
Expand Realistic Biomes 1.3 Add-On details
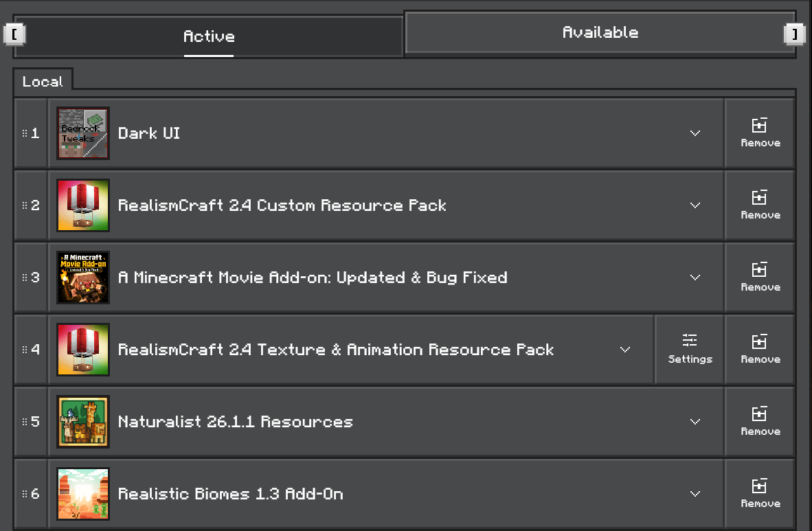[695, 494]
